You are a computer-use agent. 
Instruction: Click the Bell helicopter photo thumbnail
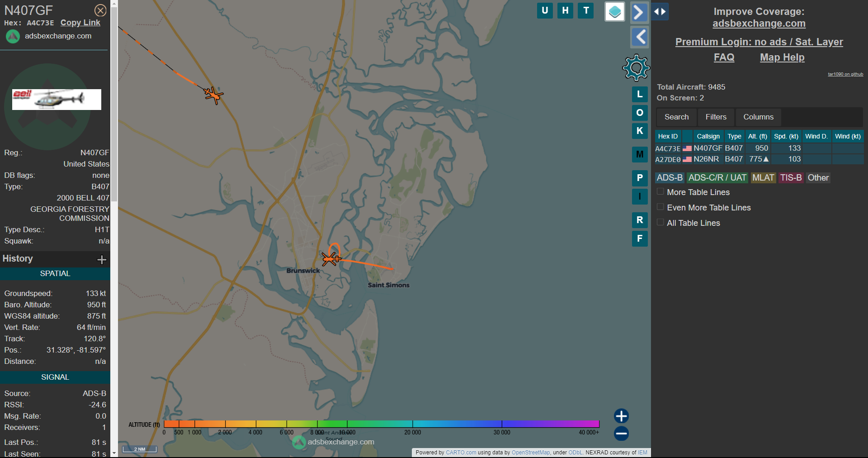coord(57,100)
